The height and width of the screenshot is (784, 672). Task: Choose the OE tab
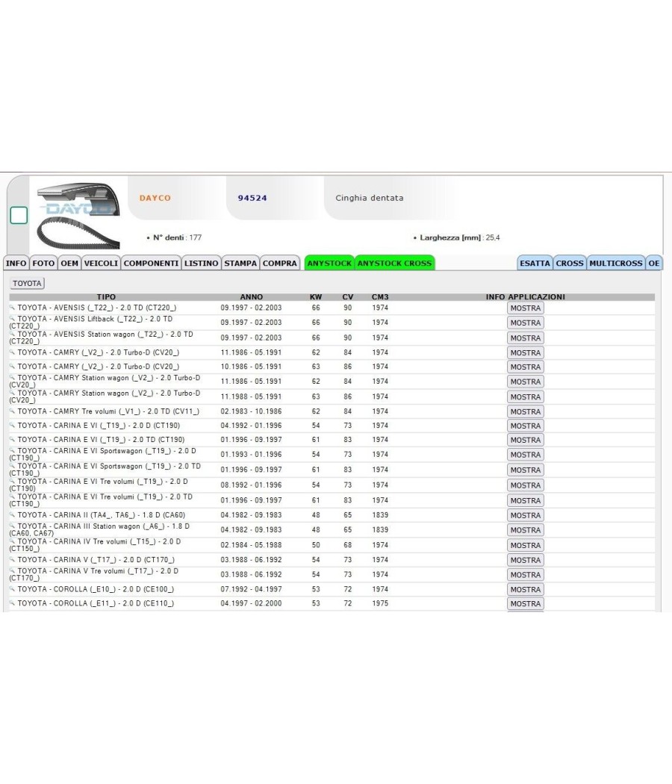(654, 263)
